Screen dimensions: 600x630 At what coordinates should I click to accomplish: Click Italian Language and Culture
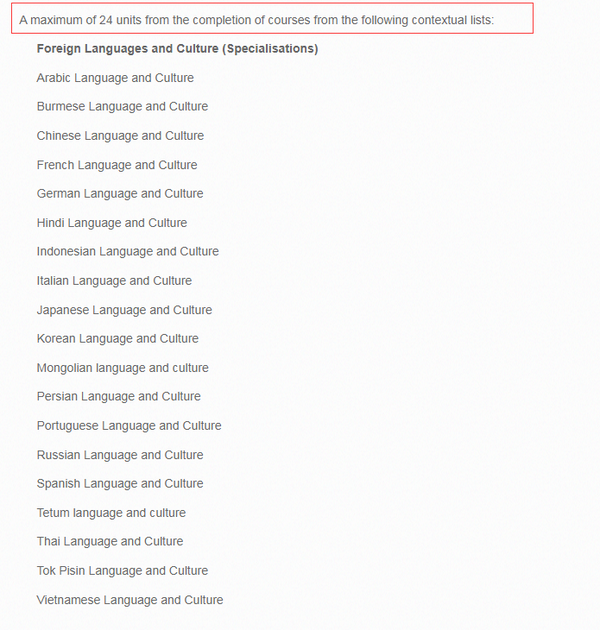point(115,280)
